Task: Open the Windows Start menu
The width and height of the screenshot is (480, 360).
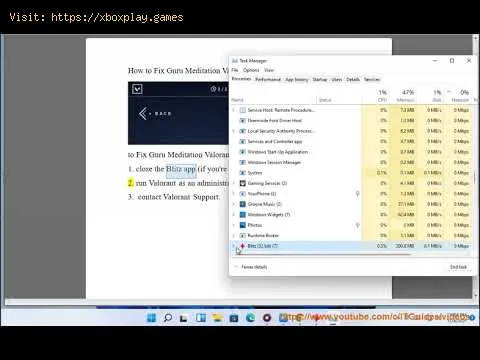Action: point(151,318)
